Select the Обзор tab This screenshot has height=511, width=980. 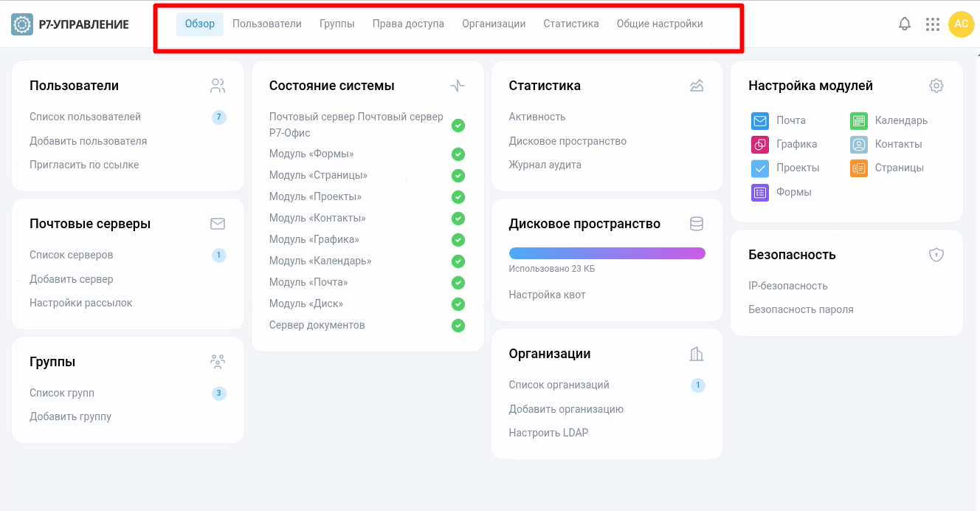[200, 24]
